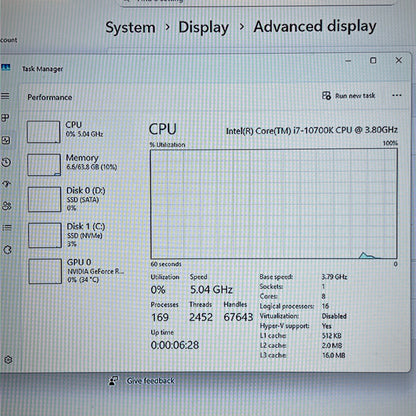The height and width of the screenshot is (416, 416).
Task: Minimize the Task Manager window
Action: tap(348, 61)
